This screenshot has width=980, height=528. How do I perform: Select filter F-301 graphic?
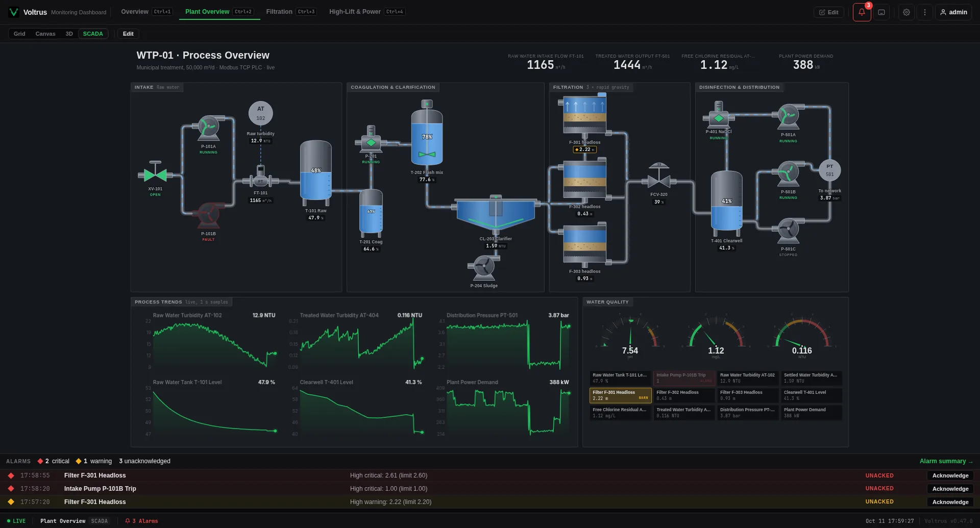[584, 116]
